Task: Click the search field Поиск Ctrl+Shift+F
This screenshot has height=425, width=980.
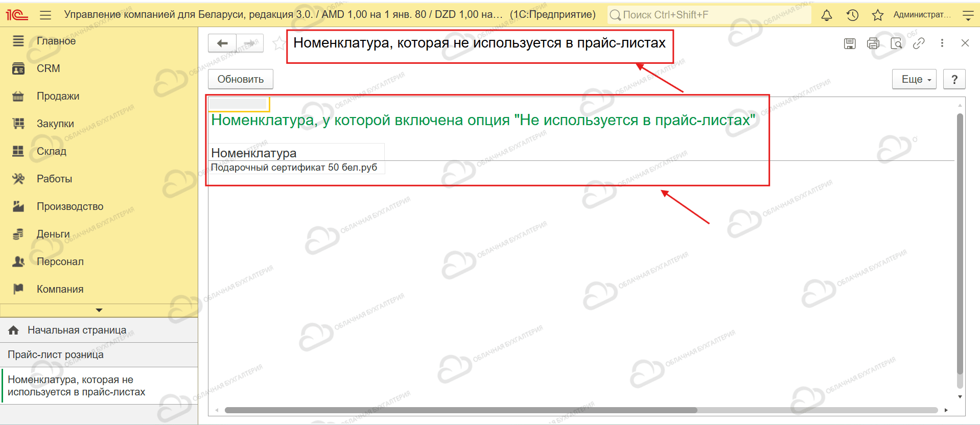Action: (709, 15)
